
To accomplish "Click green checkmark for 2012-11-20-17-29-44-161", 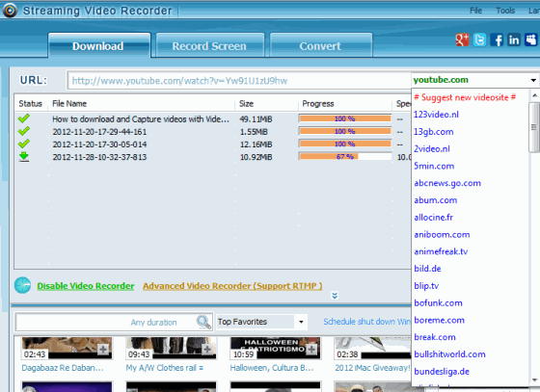I will click(x=24, y=131).
